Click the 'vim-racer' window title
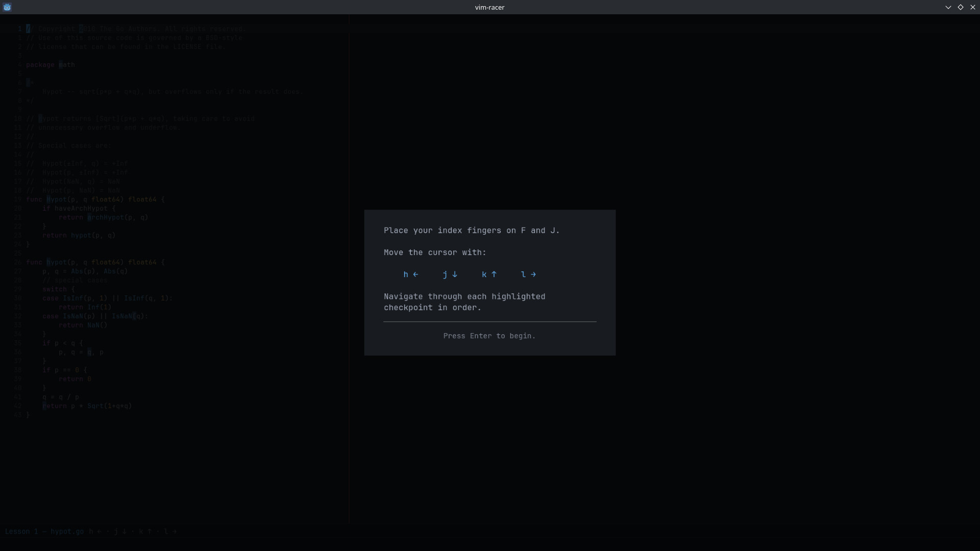Viewport: 980px width, 551px height. pyautogui.click(x=489, y=7)
